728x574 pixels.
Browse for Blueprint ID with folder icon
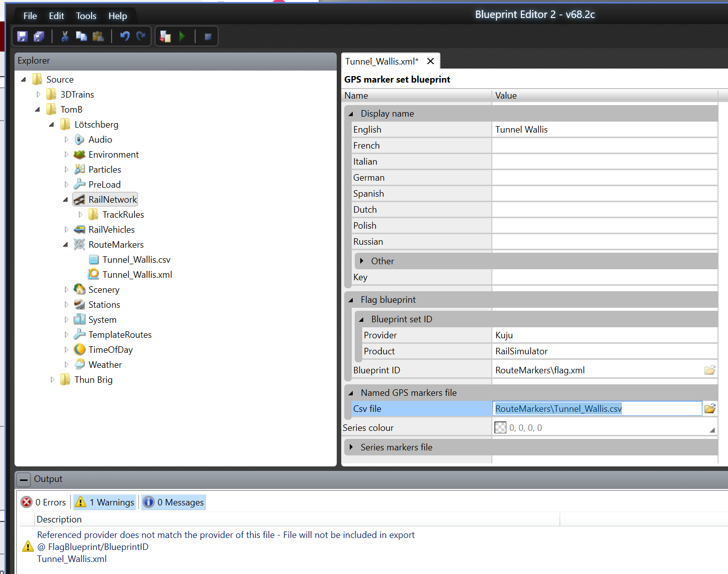(709, 370)
